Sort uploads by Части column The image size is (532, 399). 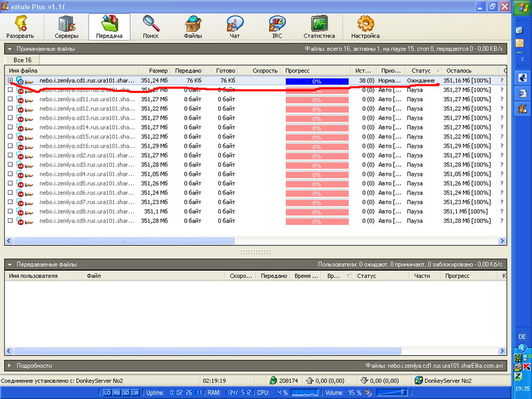coord(426,276)
